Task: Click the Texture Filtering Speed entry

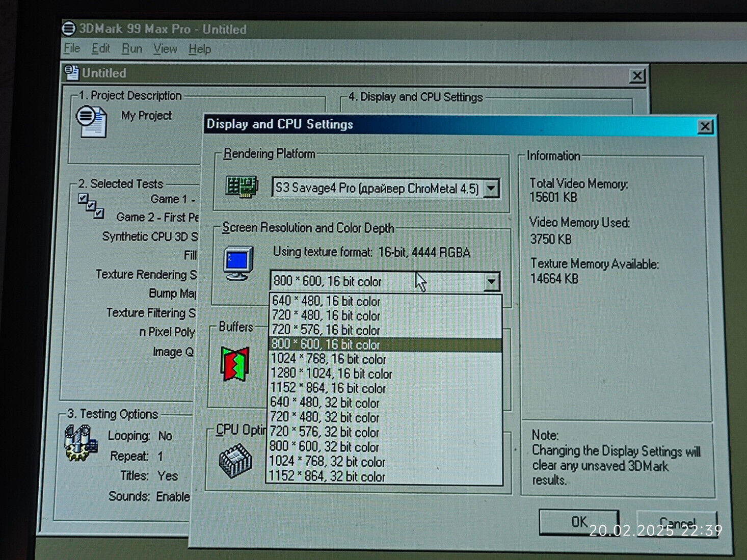Action: pos(151,313)
